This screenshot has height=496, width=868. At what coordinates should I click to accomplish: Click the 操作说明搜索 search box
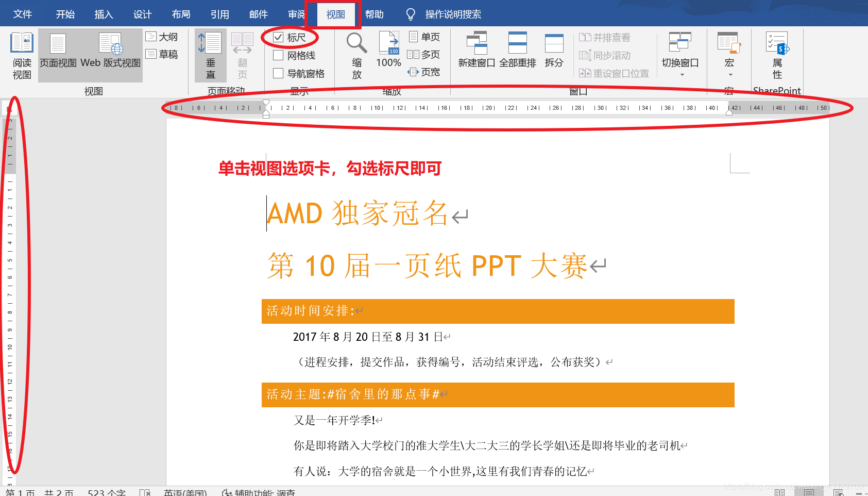click(453, 14)
